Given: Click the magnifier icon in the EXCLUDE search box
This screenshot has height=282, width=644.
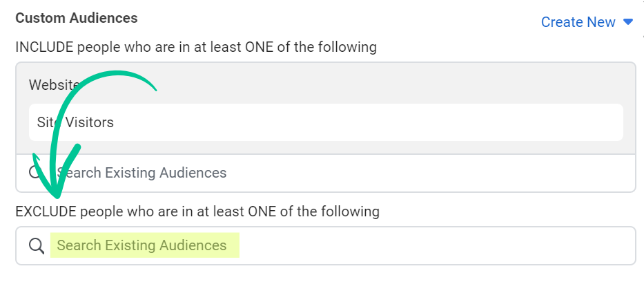Looking at the screenshot, I should point(37,246).
